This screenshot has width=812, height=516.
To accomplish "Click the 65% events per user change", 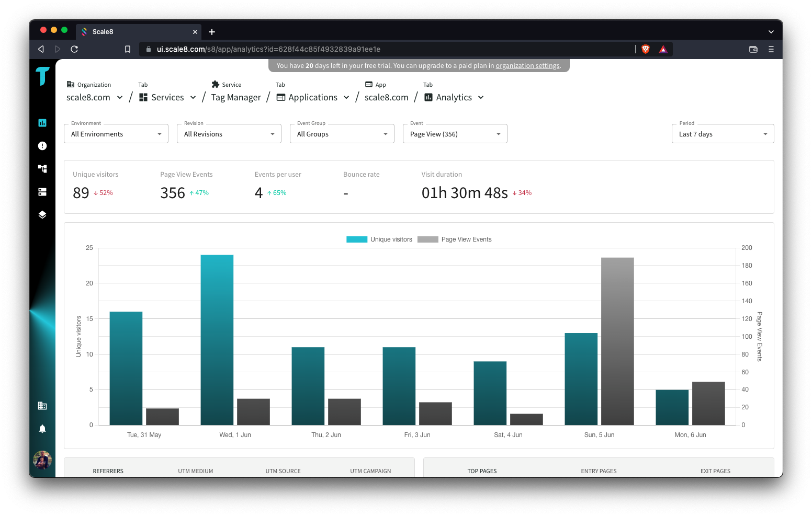I will (x=277, y=193).
